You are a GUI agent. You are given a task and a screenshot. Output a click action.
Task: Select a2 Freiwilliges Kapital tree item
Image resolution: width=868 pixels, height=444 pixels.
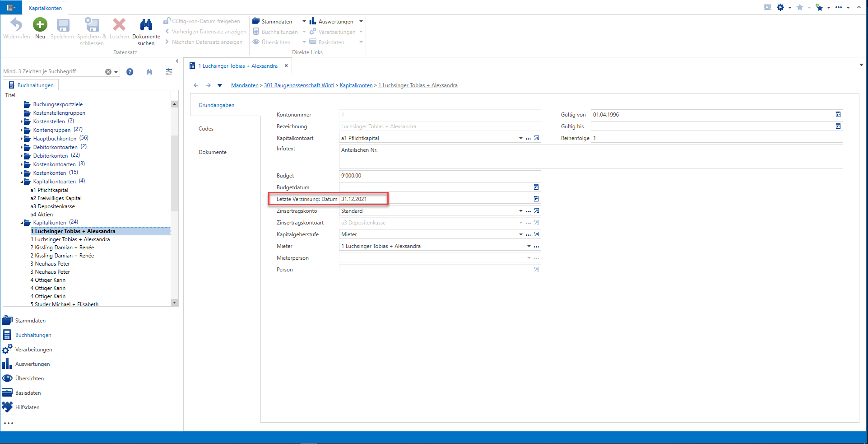pos(56,198)
